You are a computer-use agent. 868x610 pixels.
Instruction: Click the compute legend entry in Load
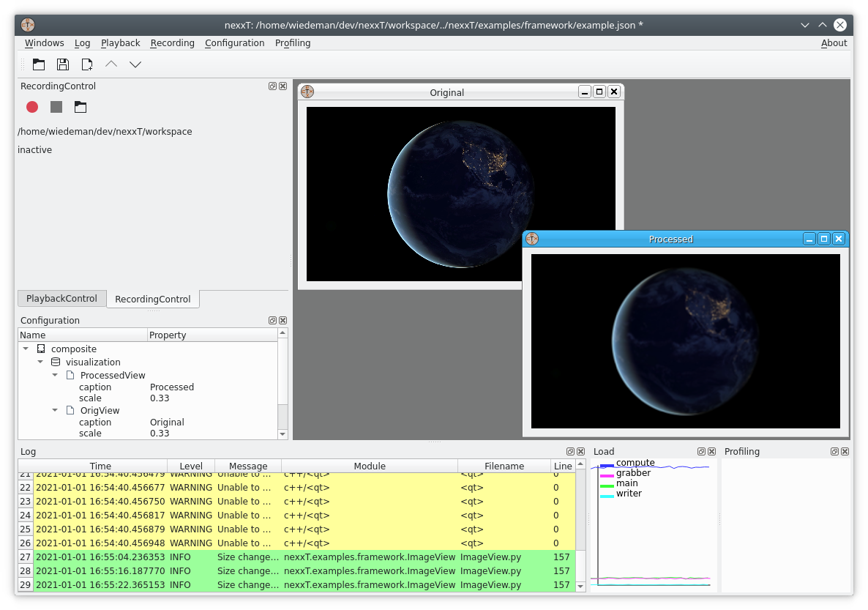(x=627, y=464)
